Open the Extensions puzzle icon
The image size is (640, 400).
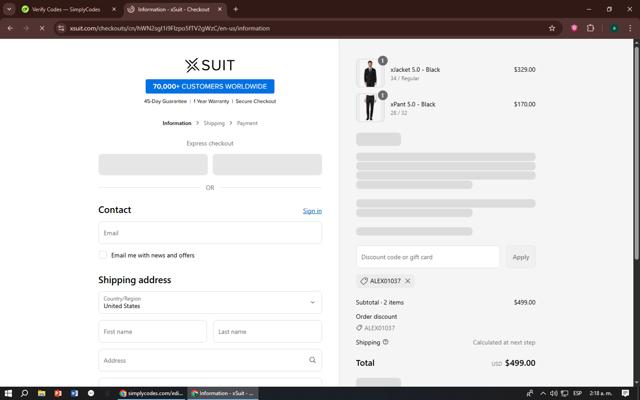(x=590, y=28)
